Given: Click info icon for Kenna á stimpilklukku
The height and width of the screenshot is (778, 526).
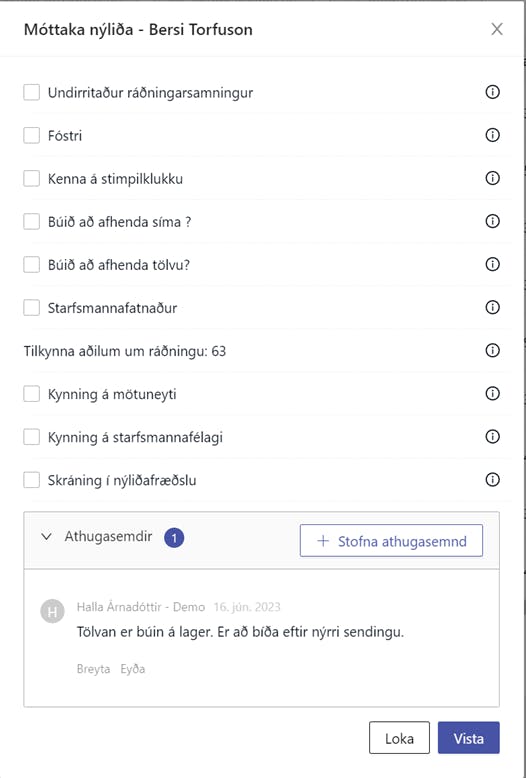Looking at the screenshot, I should 492,178.
